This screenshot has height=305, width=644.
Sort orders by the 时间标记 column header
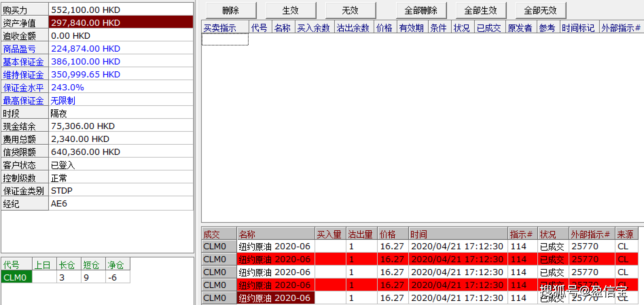[x=579, y=28]
